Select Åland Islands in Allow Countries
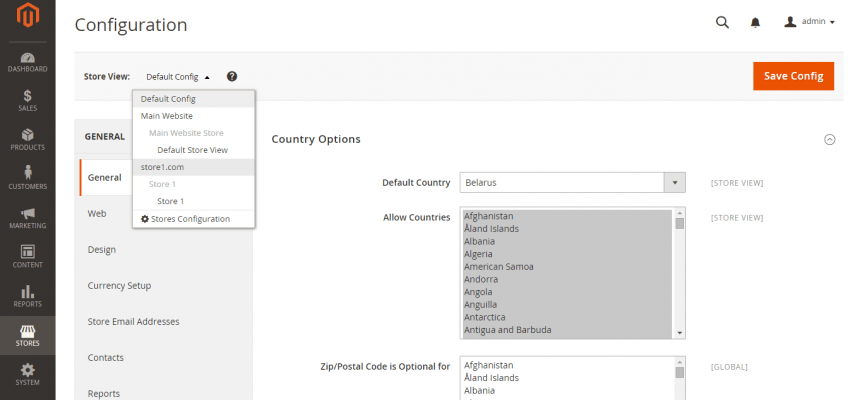The width and height of the screenshot is (850, 400). (567, 229)
